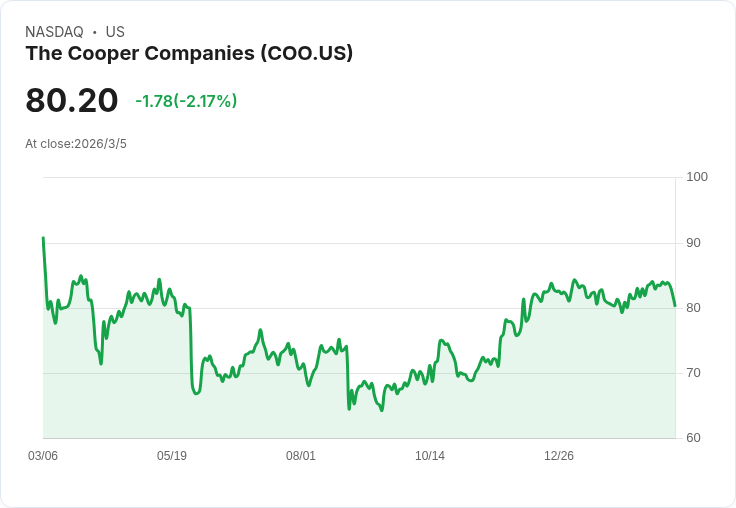Screen dimensions: 736x508
Task: Click the lowest point of the price line
Action: (381, 410)
